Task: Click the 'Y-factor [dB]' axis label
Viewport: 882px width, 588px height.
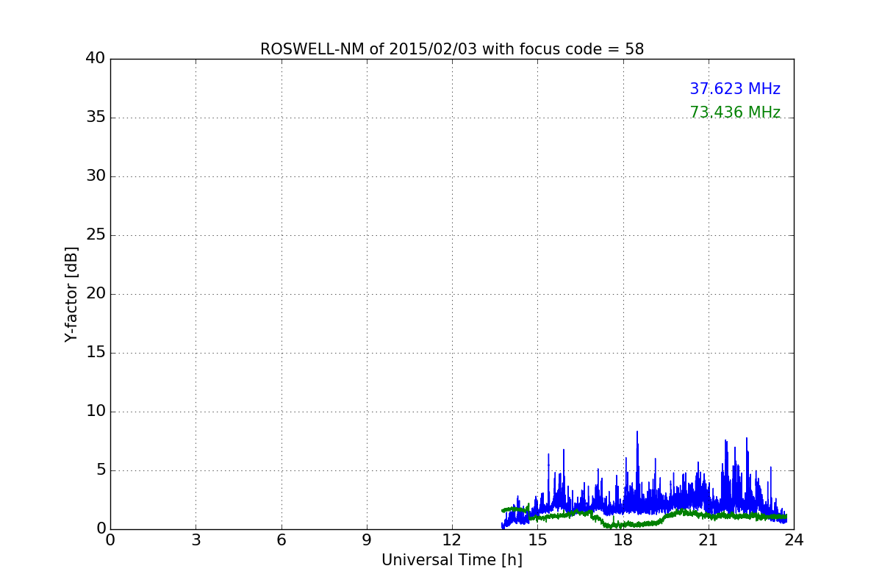Action: 71,294
